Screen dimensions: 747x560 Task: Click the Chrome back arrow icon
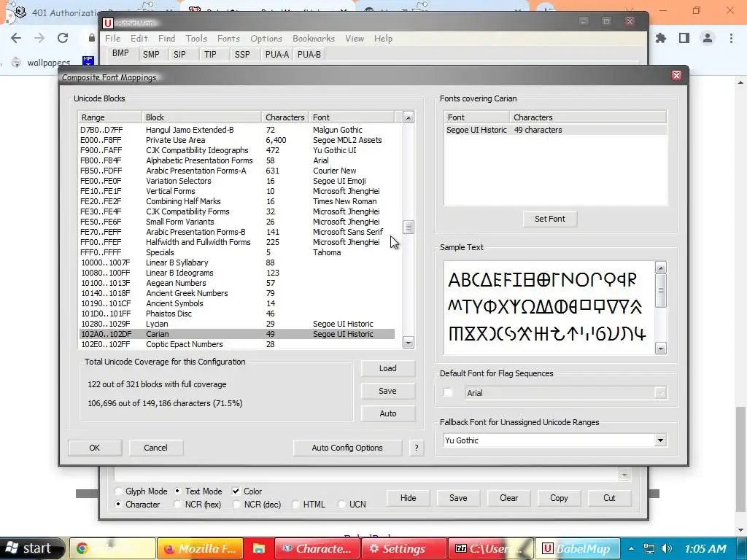click(16, 38)
